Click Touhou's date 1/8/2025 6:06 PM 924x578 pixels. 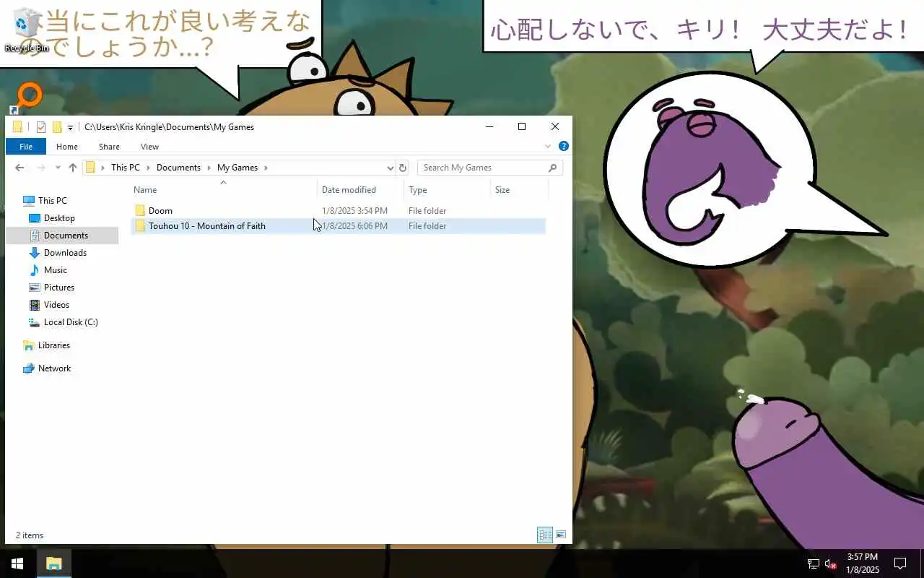(354, 226)
